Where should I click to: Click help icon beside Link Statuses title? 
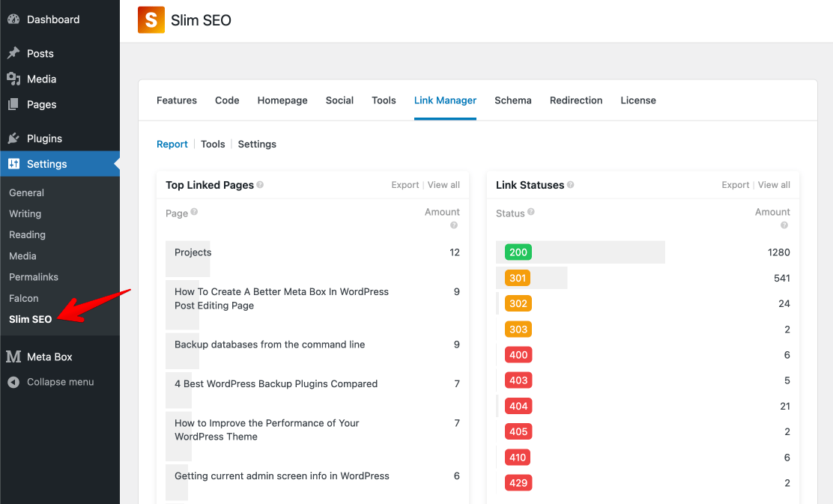click(x=570, y=184)
